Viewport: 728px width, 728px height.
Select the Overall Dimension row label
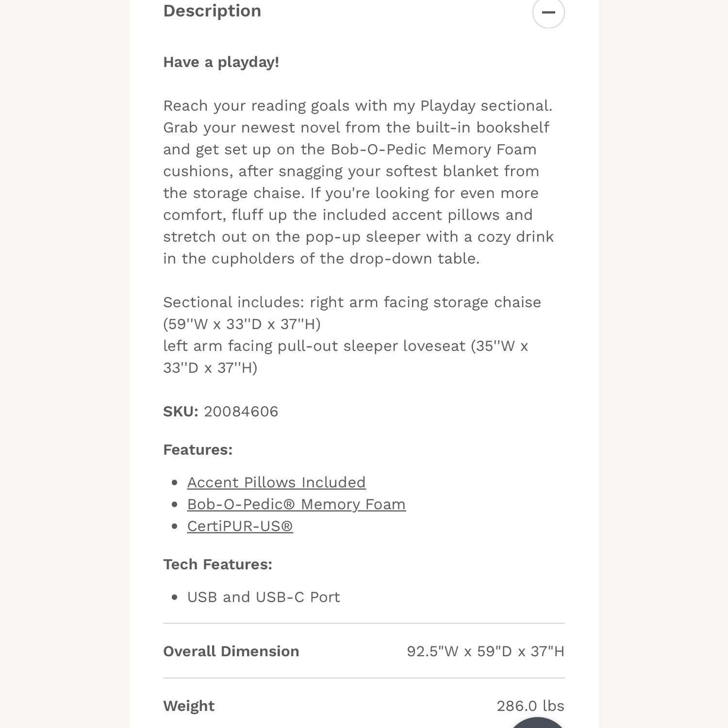tap(231, 651)
